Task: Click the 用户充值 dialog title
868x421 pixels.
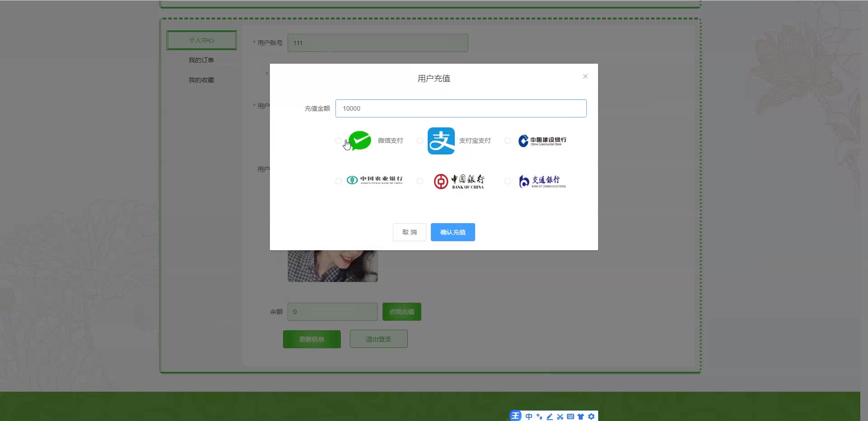Action: click(434, 79)
